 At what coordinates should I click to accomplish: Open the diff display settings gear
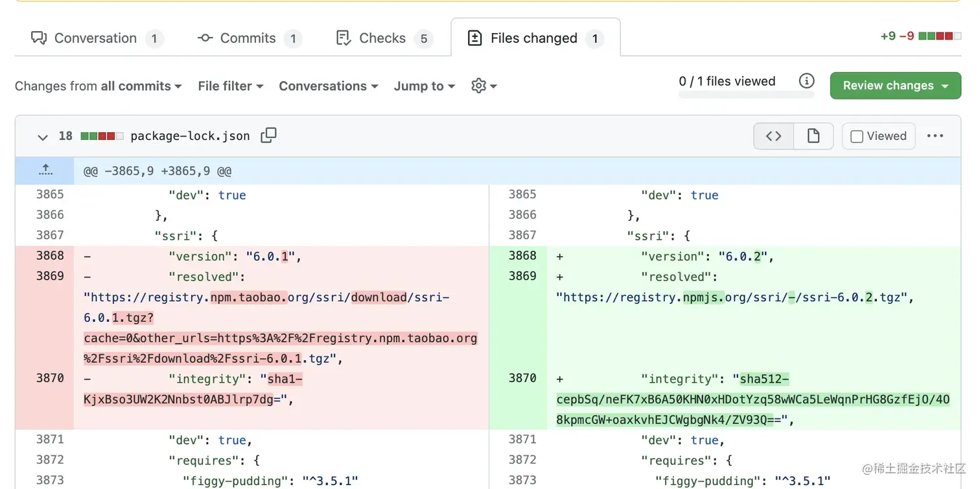pos(483,85)
